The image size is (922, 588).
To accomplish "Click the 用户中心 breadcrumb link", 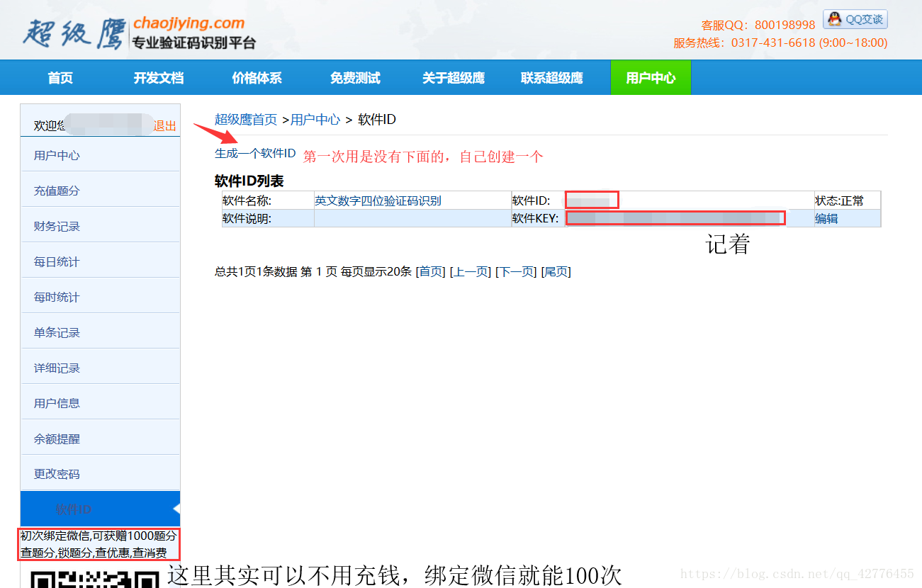I will click(315, 119).
